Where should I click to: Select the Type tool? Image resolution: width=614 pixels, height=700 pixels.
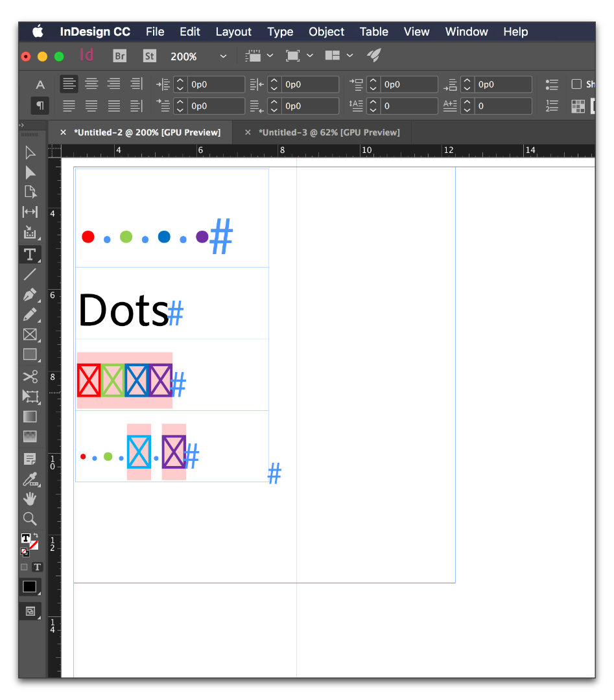coord(30,255)
